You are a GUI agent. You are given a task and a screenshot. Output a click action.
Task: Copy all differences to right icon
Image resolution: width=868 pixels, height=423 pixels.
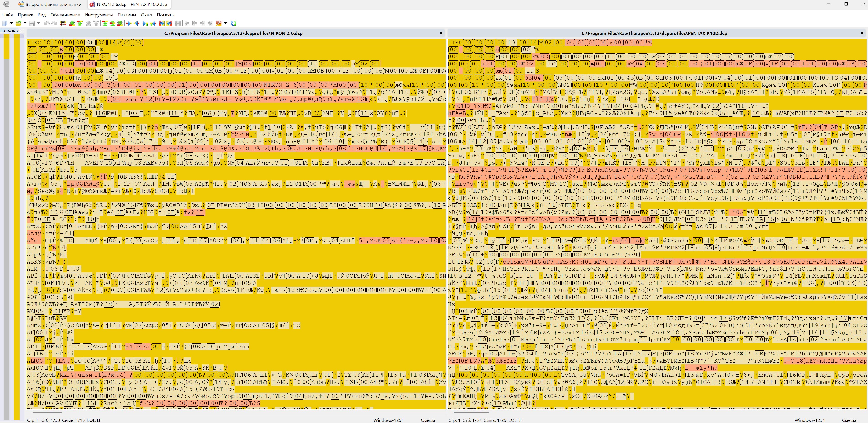[x=162, y=23]
